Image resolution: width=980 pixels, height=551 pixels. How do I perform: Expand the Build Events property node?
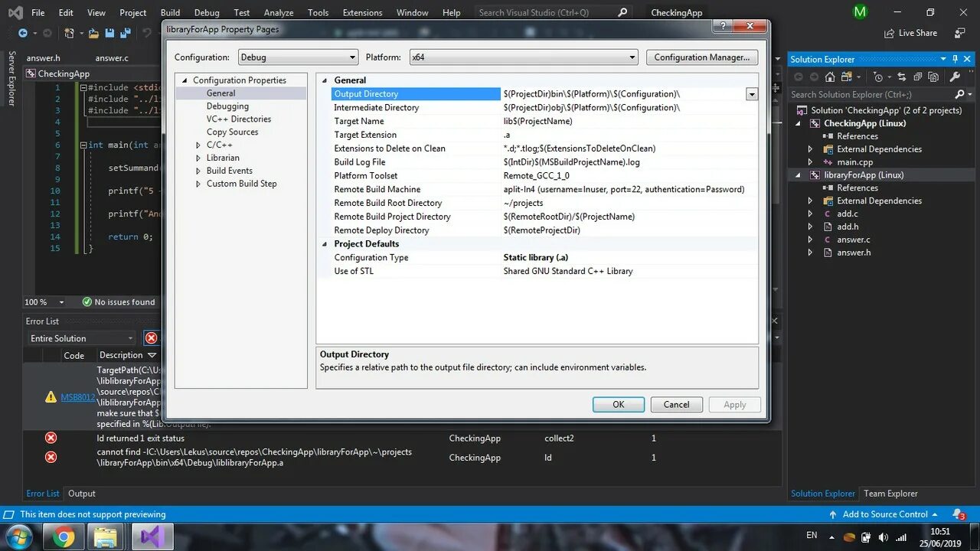point(198,171)
